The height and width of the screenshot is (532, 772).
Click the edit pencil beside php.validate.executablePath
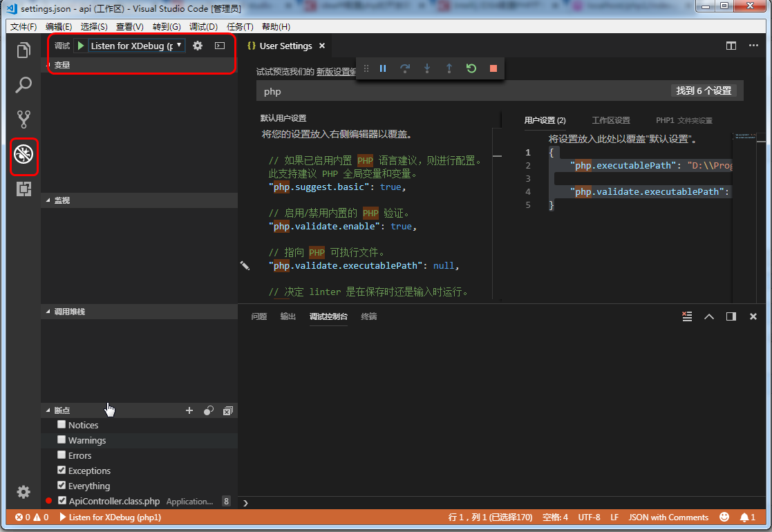(x=245, y=266)
